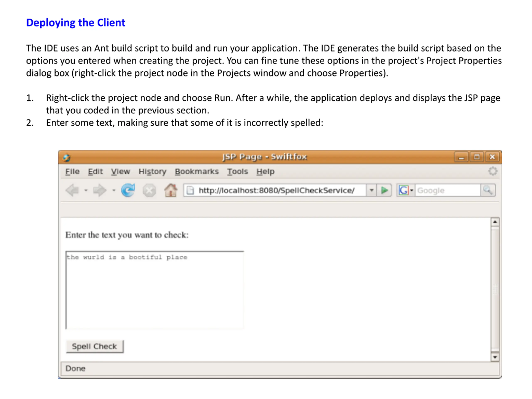Maximize the Swiftfox browser window
Screen dimensions: 532x399
coord(477,157)
